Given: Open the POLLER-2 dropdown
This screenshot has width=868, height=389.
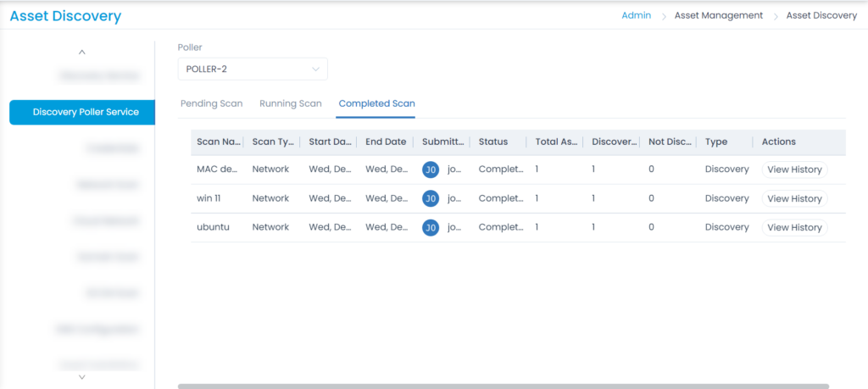Looking at the screenshot, I should (x=253, y=69).
